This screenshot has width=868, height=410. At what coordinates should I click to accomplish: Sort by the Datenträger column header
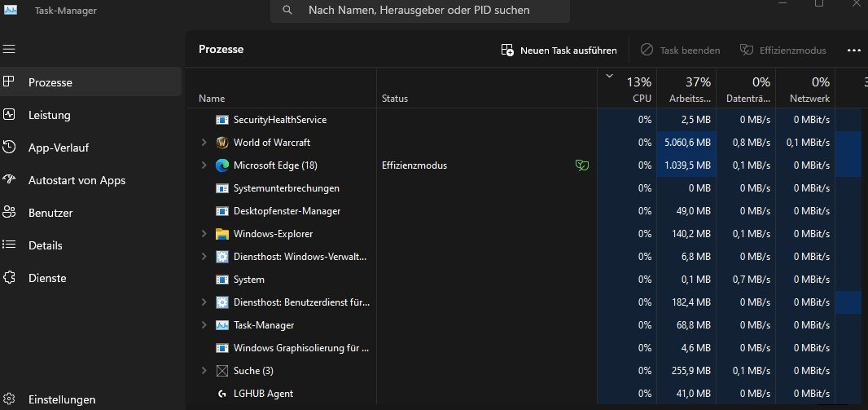coord(746,88)
